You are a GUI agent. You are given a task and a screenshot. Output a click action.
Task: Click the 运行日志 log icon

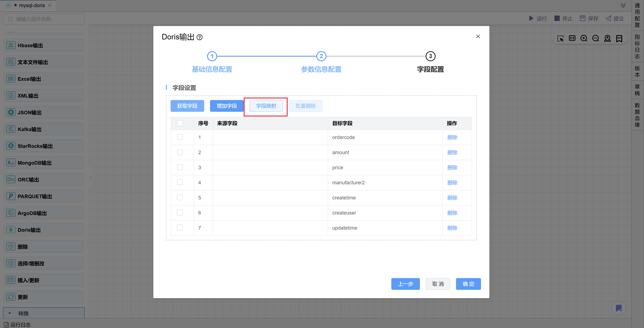click(6, 324)
